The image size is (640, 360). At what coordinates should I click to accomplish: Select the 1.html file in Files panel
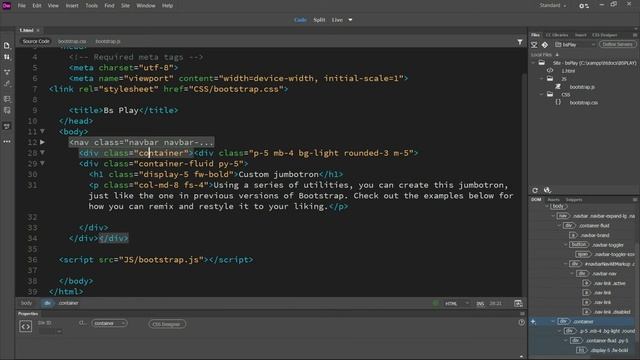[568, 71]
